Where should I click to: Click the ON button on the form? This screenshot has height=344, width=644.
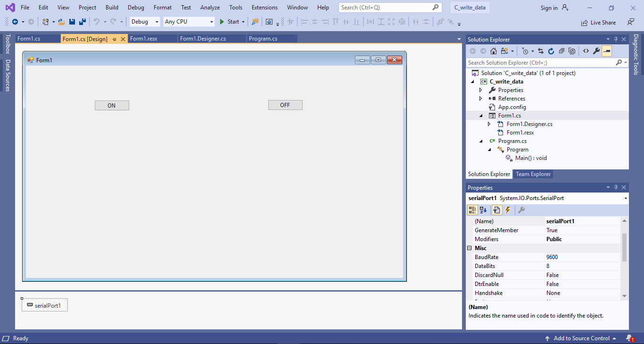pyautogui.click(x=112, y=105)
